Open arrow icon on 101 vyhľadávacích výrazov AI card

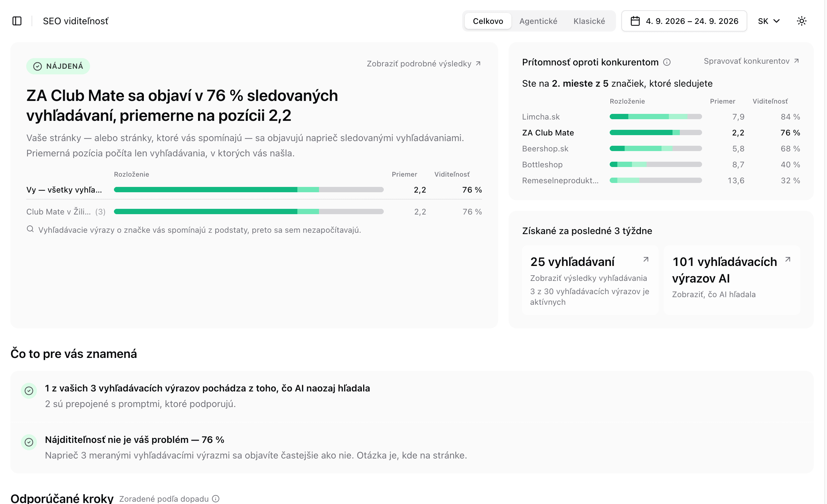pyautogui.click(x=788, y=259)
